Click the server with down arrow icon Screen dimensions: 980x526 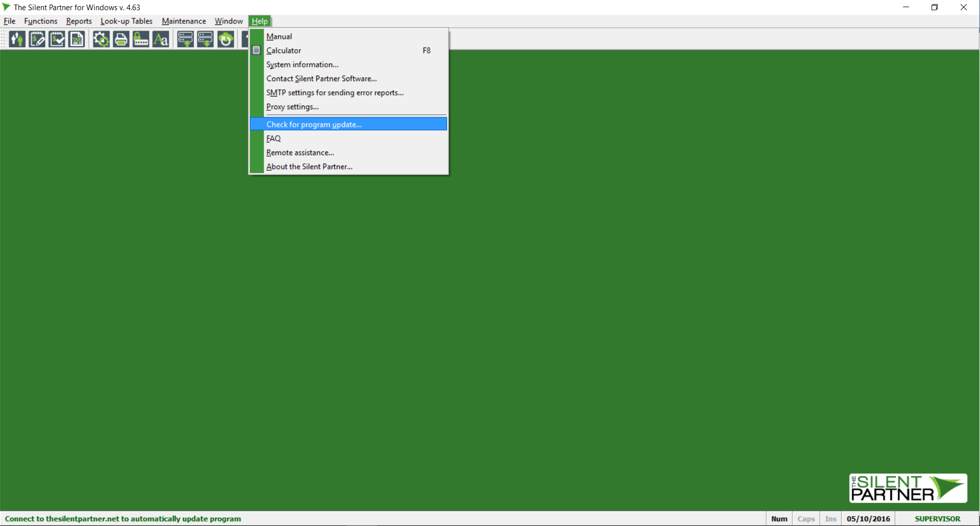[x=206, y=39]
